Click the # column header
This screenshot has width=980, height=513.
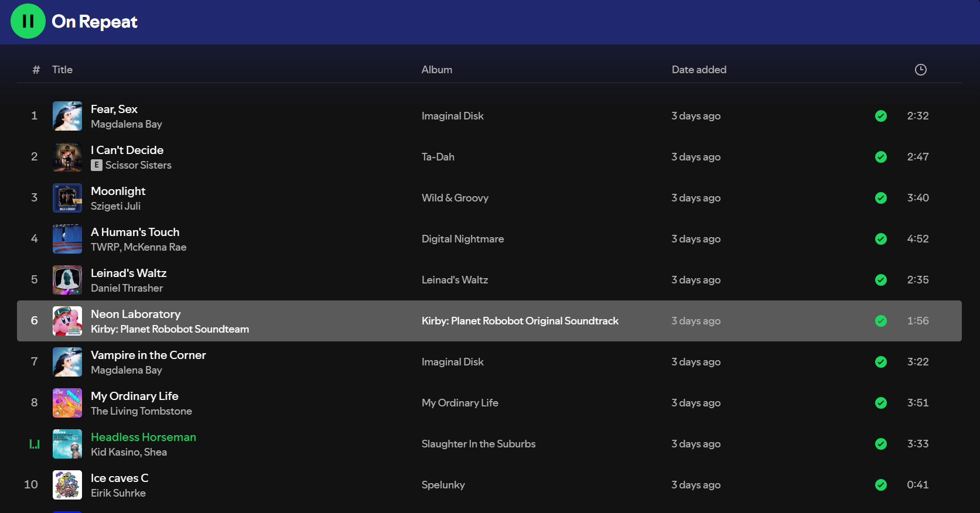(x=36, y=70)
